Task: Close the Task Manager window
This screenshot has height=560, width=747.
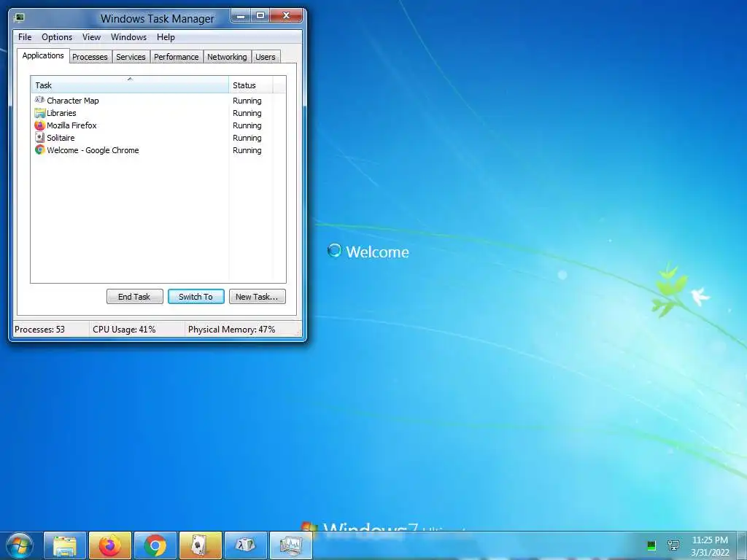Action: point(286,16)
